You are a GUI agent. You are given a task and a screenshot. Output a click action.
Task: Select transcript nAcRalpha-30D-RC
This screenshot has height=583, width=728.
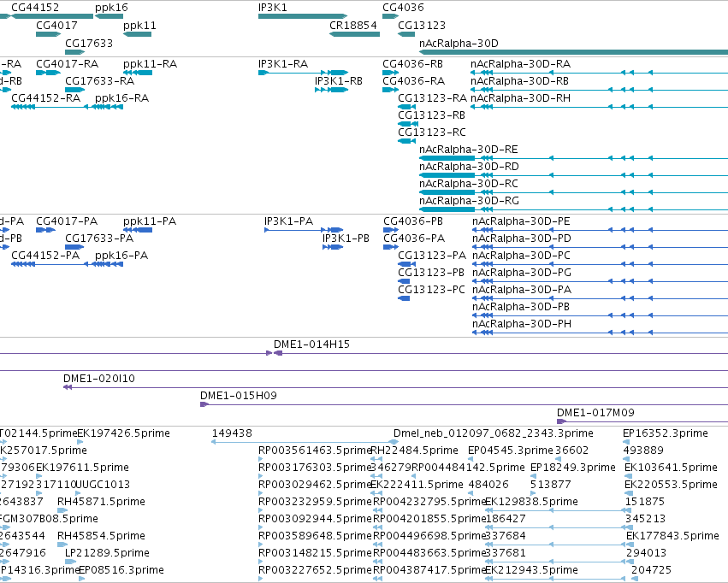[x=469, y=184]
